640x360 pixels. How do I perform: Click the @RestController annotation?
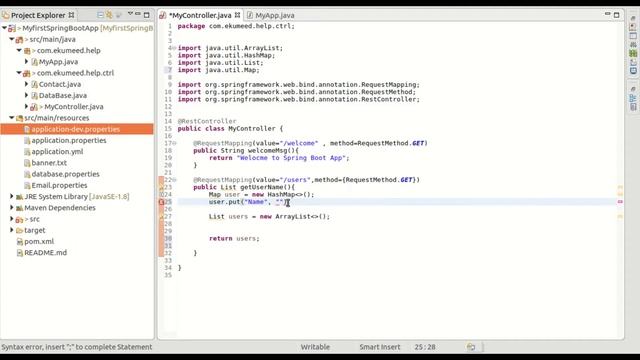[x=207, y=121]
